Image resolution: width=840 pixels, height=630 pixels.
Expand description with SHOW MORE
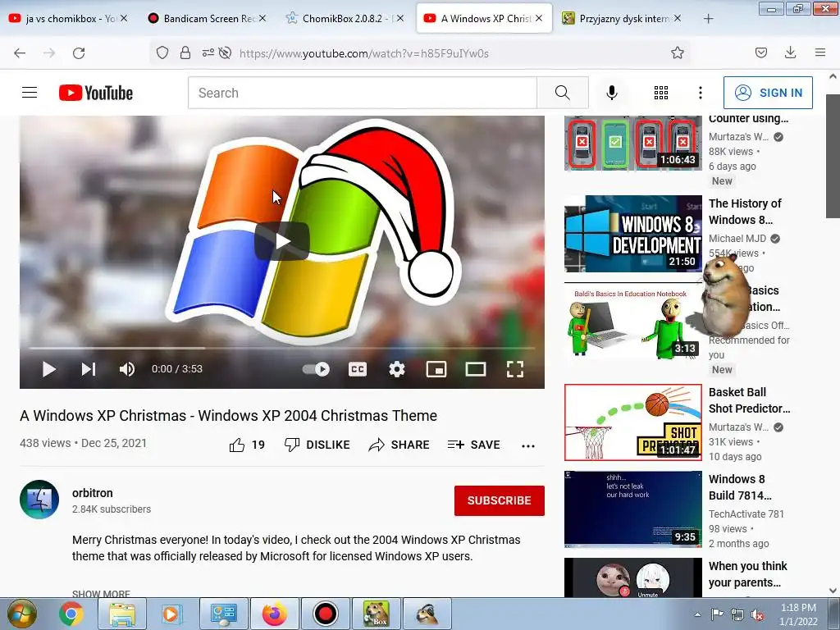point(101,594)
